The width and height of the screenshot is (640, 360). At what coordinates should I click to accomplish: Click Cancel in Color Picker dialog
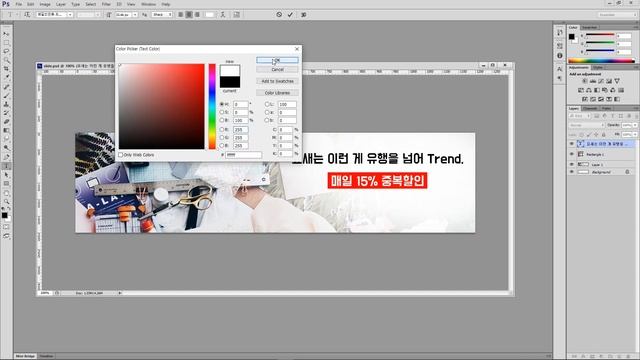(278, 69)
